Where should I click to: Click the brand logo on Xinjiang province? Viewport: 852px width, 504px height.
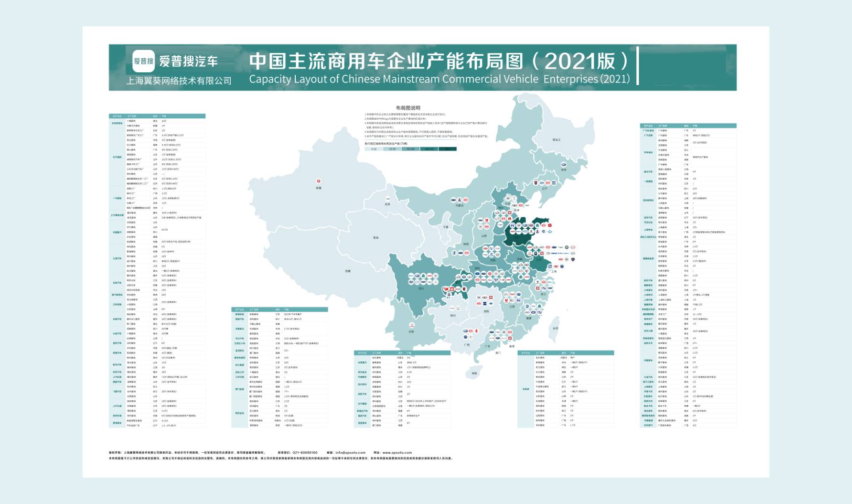coord(319,181)
